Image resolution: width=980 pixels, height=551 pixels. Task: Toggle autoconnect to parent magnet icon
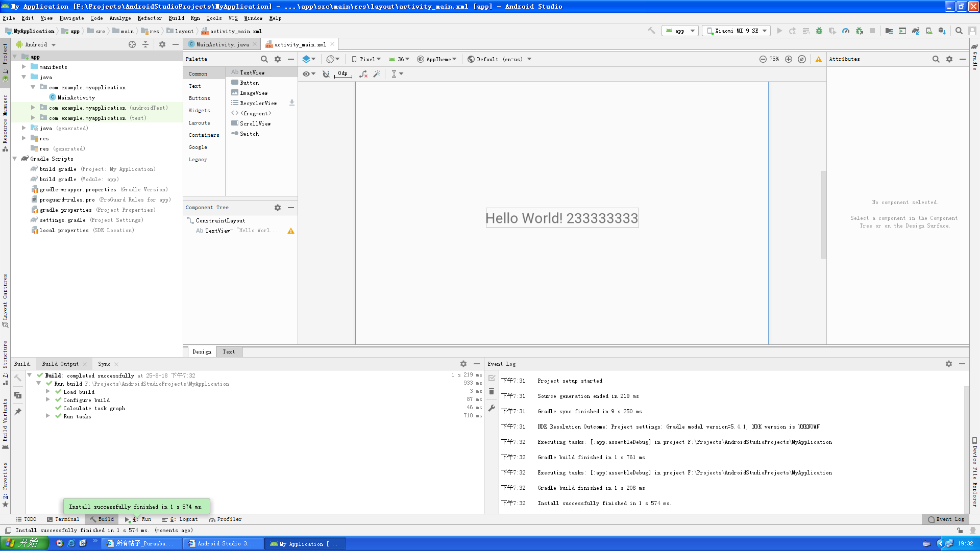click(326, 74)
